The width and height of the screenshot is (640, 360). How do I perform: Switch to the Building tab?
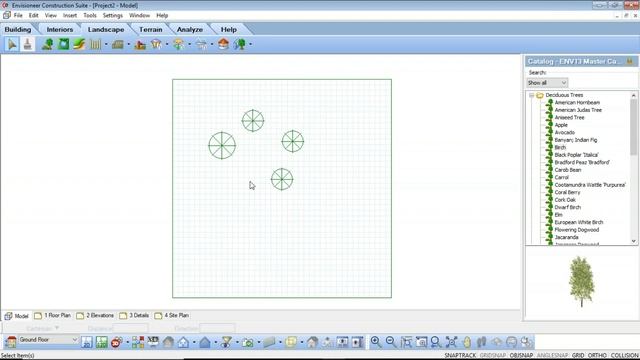[x=18, y=29]
